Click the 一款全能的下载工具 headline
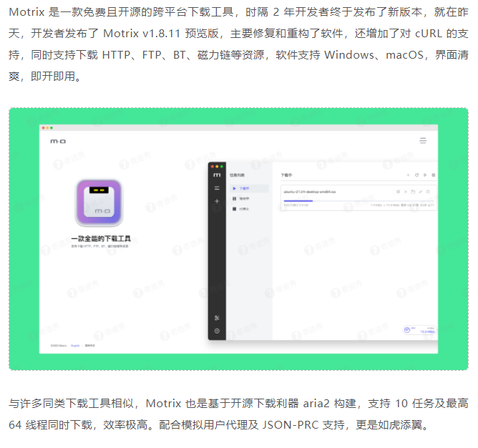This screenshot has height=448, width=478. coord(101,238)
